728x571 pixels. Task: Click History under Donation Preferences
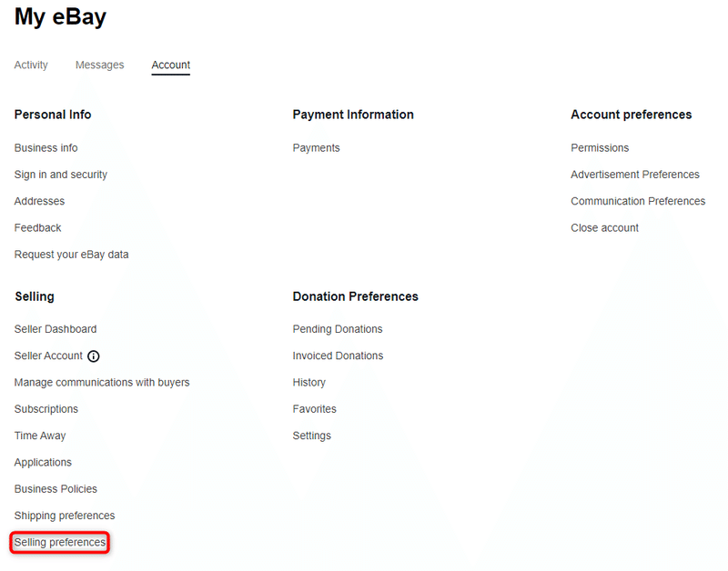click(309, 383)
